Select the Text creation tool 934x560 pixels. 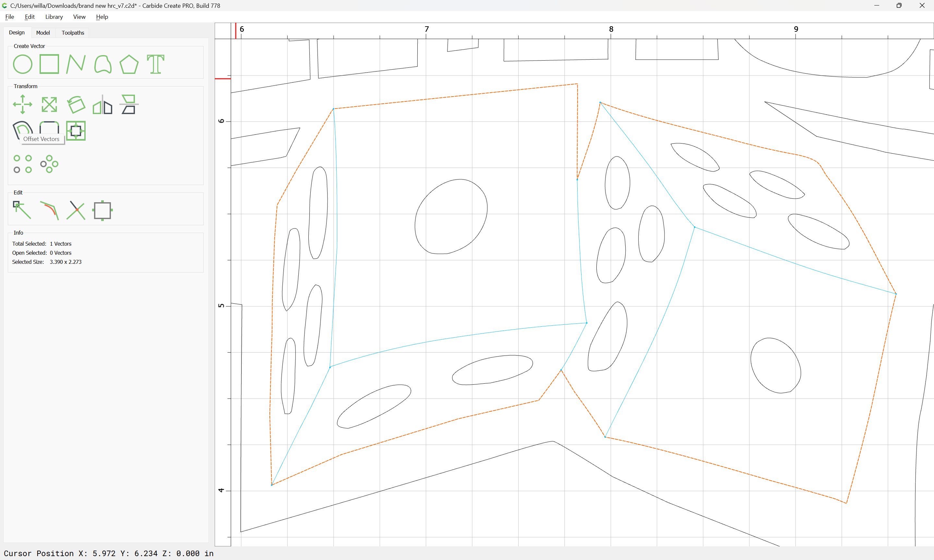tap(156, 64)
